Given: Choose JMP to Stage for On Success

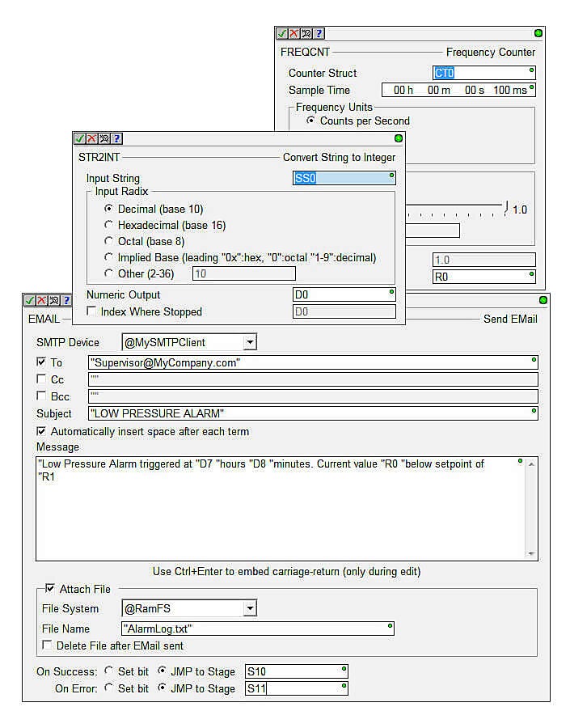Looking at the screenshot, I should coord(162,671).
